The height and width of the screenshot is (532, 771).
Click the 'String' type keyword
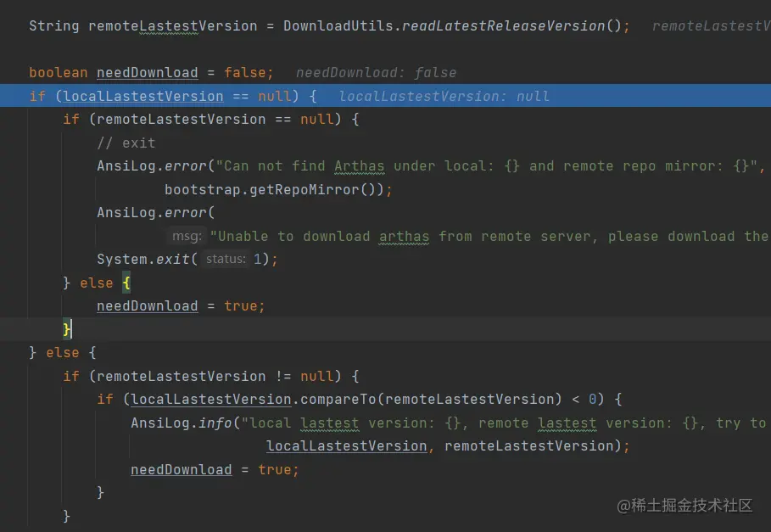[54, 25]
